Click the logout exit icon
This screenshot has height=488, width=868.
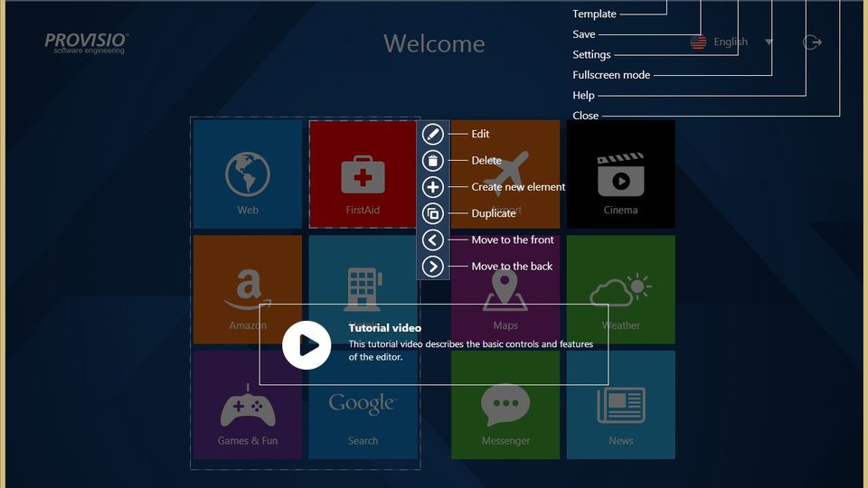pyautogui.click(x=812, y=42)
